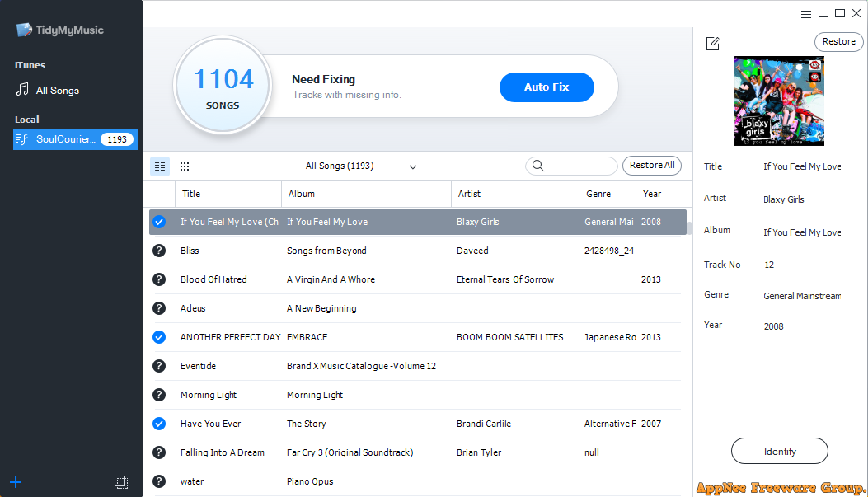Viewport: 868px width, 497px height.
Task: Click album Songs from Beyond
Action: [x=326, y=251]
